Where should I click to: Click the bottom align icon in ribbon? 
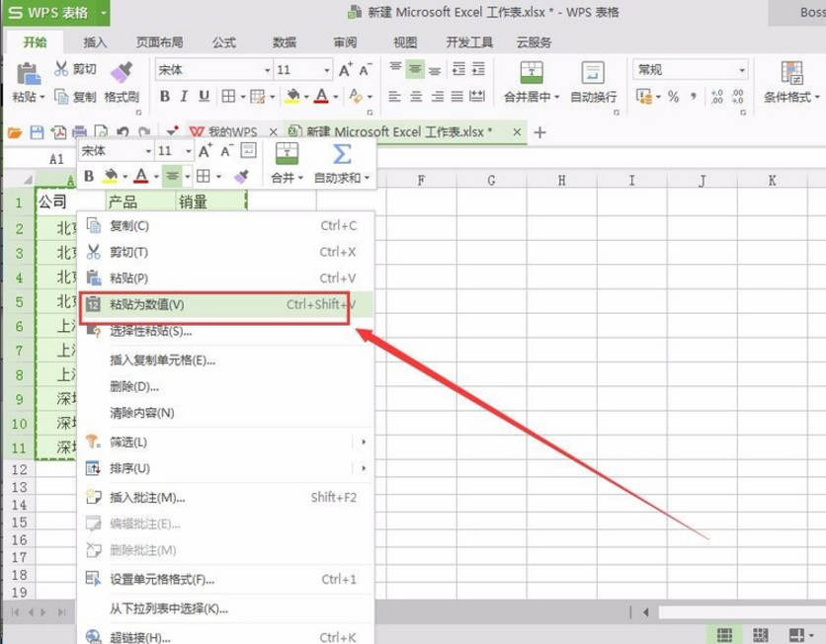pos(435,69)
